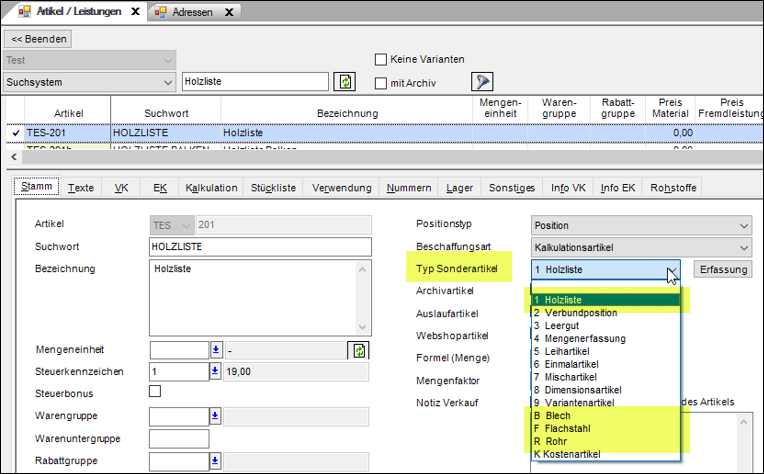Image resolution: width=764 pixels, height=474 pixels.
Task: Enable the Keine Varianten checkbox
Action: pyautogui.click(x=380, y=60)
